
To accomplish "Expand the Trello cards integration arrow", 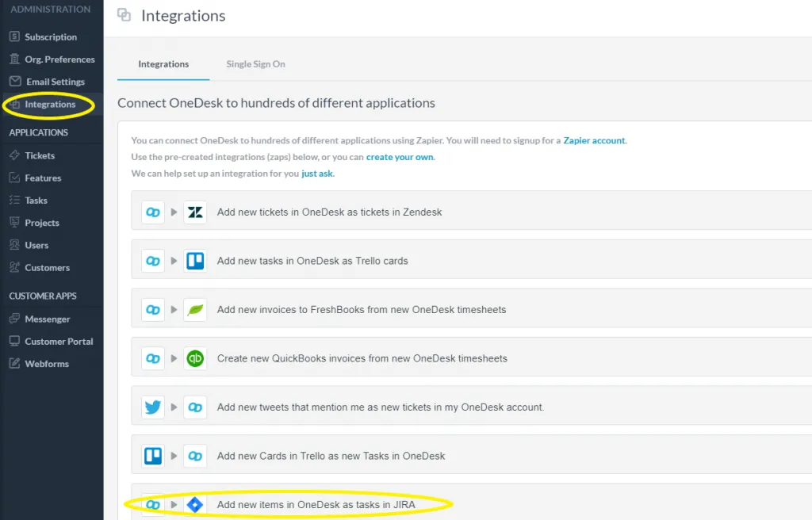I will click(174, 260).
